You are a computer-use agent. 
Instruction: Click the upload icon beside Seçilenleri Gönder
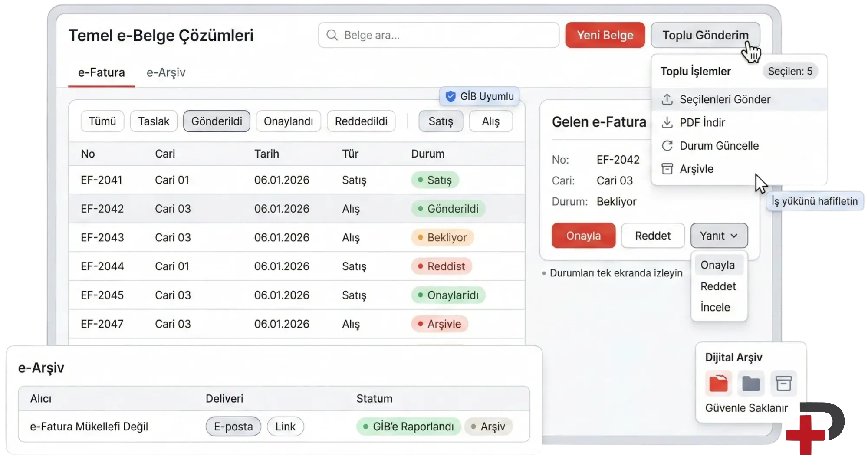[x=667, y=99]
